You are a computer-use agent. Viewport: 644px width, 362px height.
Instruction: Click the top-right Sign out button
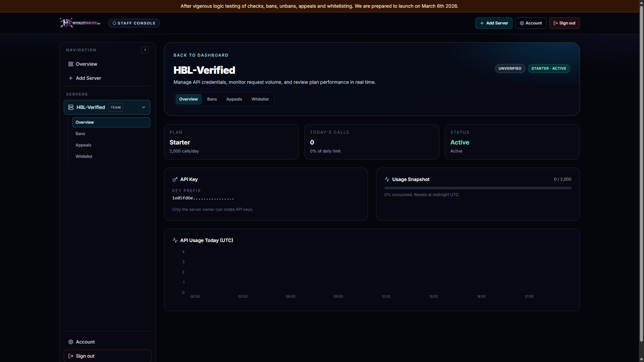pyautogui.click(x=564, y=23)
